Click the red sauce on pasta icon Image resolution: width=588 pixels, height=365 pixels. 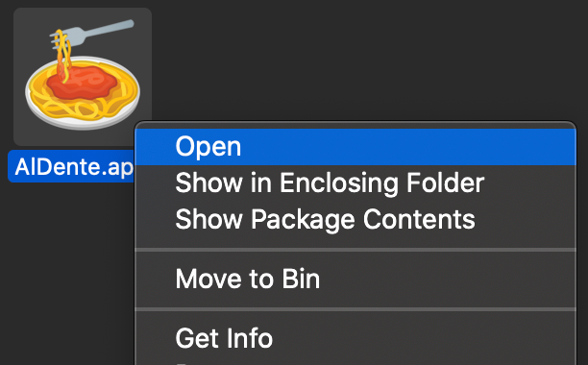tap(83, 83)
